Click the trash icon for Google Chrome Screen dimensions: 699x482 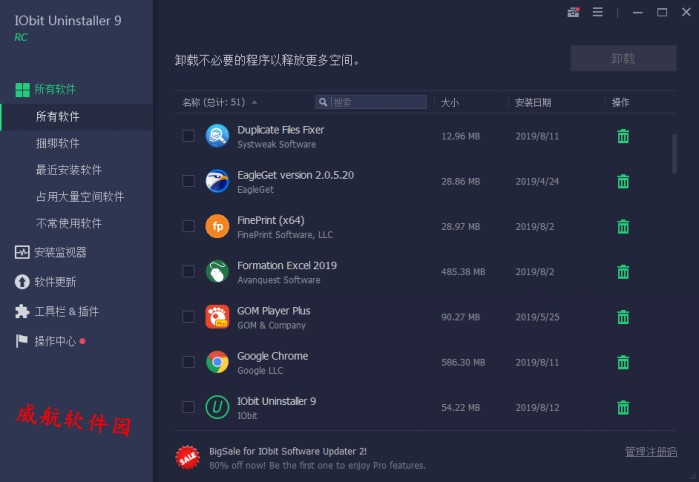pyautogui.click(x=623, y=362)
